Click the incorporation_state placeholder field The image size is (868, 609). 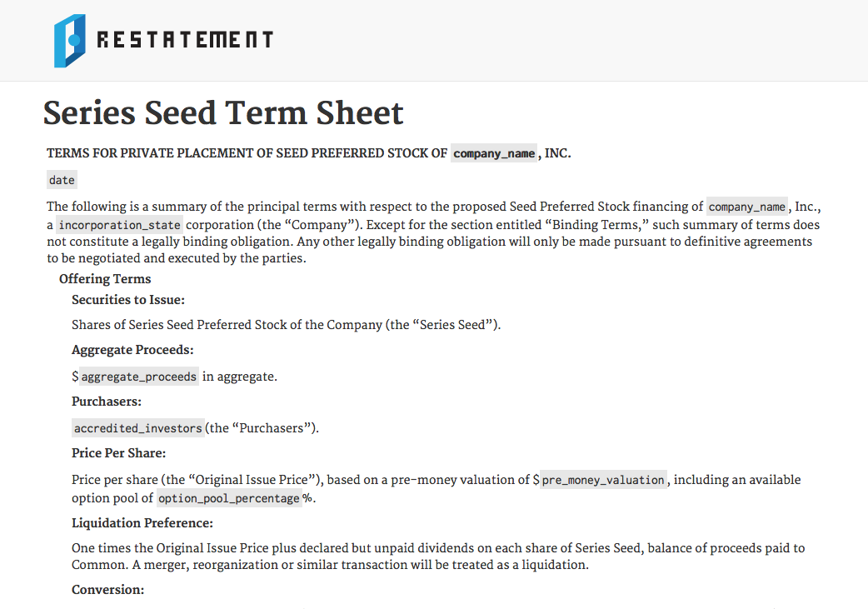[x=119, y=225]
